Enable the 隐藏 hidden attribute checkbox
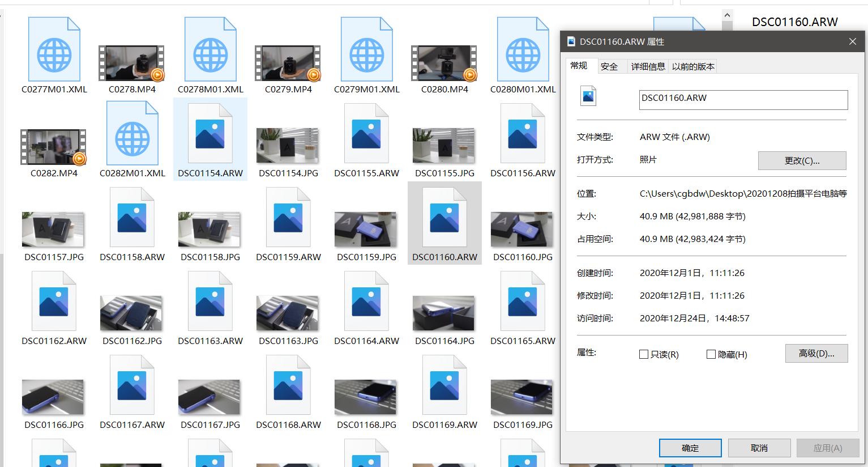This screenshot has width=868, height=467. pos(711,354)
